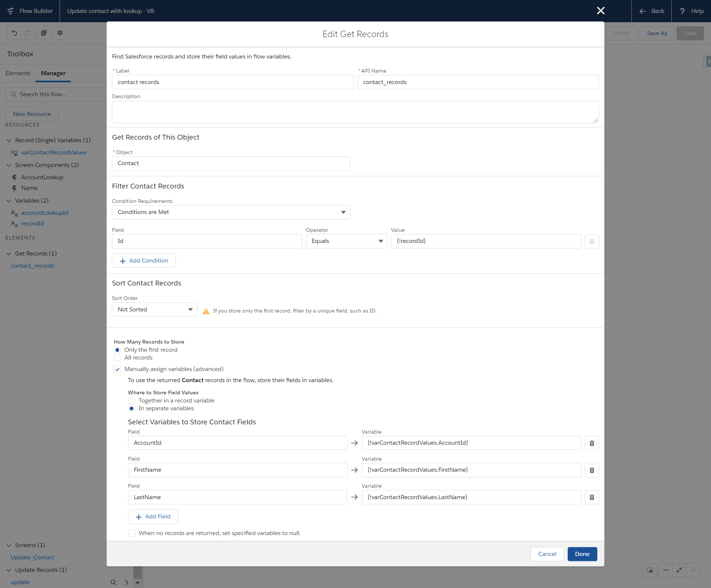Click the Description text area
Screen dimensions: 711x588
pyautogui.click(x=355, y=112)
